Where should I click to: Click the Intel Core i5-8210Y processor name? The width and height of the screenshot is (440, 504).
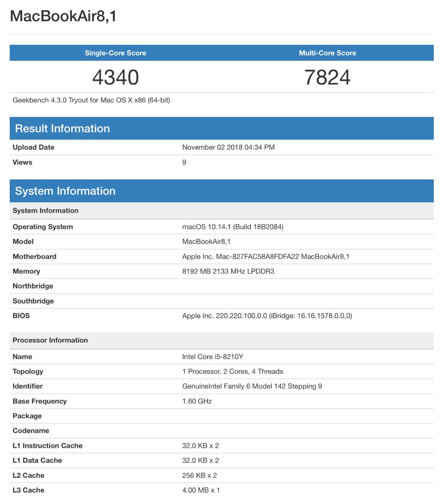213,357
